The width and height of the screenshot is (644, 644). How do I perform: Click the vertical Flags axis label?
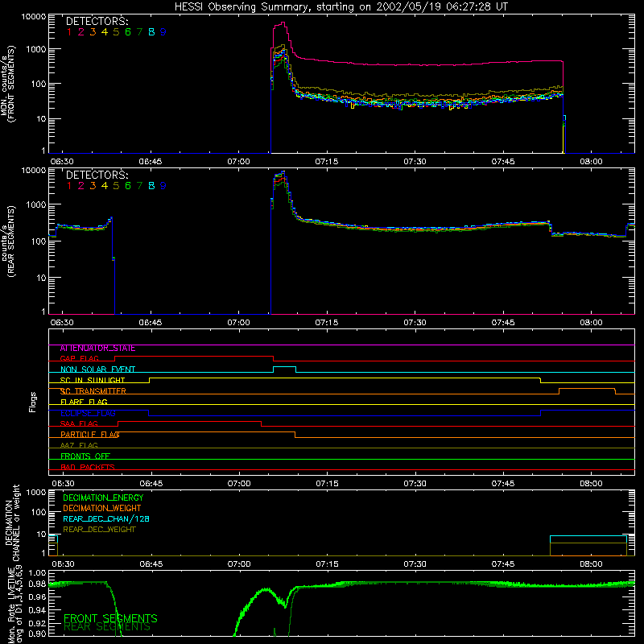click(x=33, y=402)
